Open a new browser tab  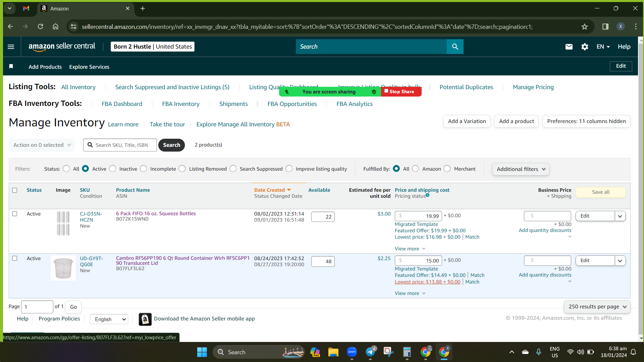coord(143,8)
